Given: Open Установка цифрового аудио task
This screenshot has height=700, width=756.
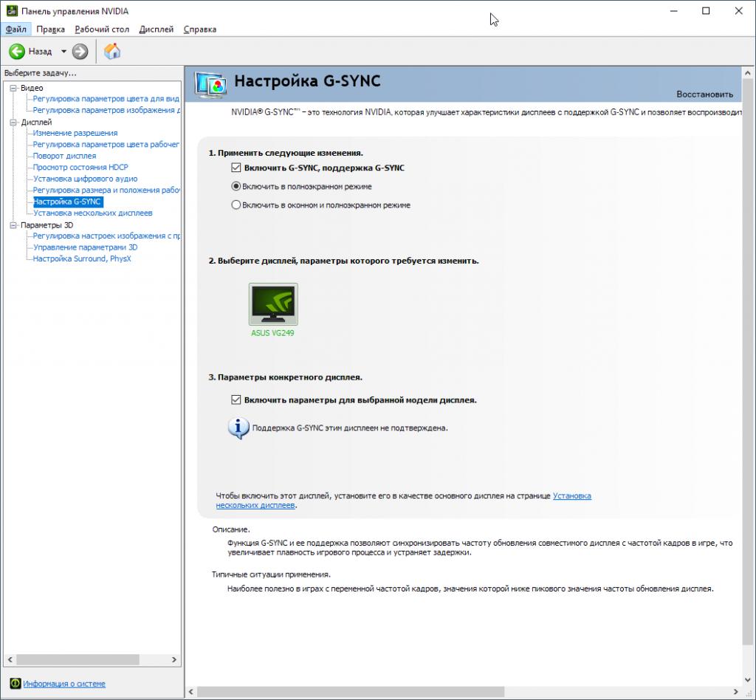Looking at the screenshot, I should tap(86, 179).
